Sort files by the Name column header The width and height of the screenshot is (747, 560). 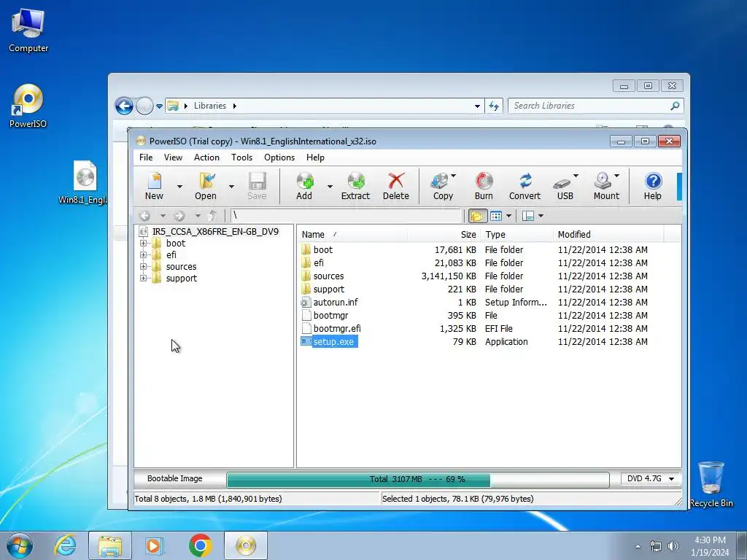pyautogui.click(x=352, y=235)
